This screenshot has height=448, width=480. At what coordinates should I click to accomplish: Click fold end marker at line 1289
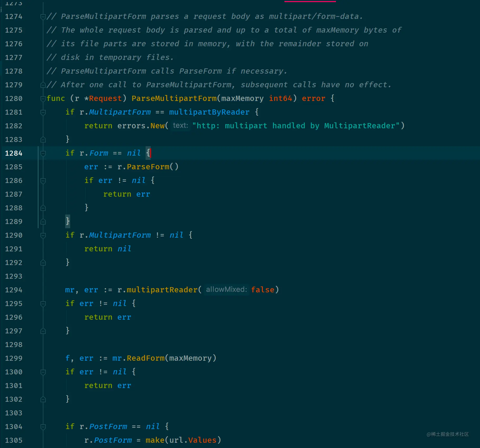coord(43,221)
